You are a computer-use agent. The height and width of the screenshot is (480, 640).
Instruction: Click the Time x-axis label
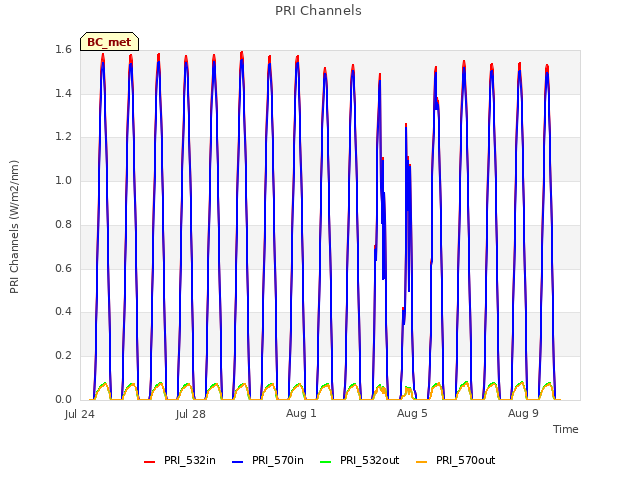tap(566, 429)
